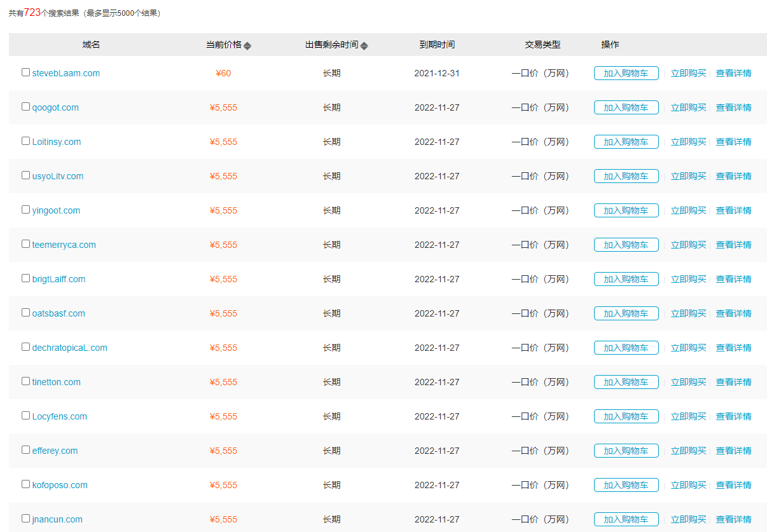Check the box beside Loitinsy.com
767x532 pixels.
pos(26,141)
